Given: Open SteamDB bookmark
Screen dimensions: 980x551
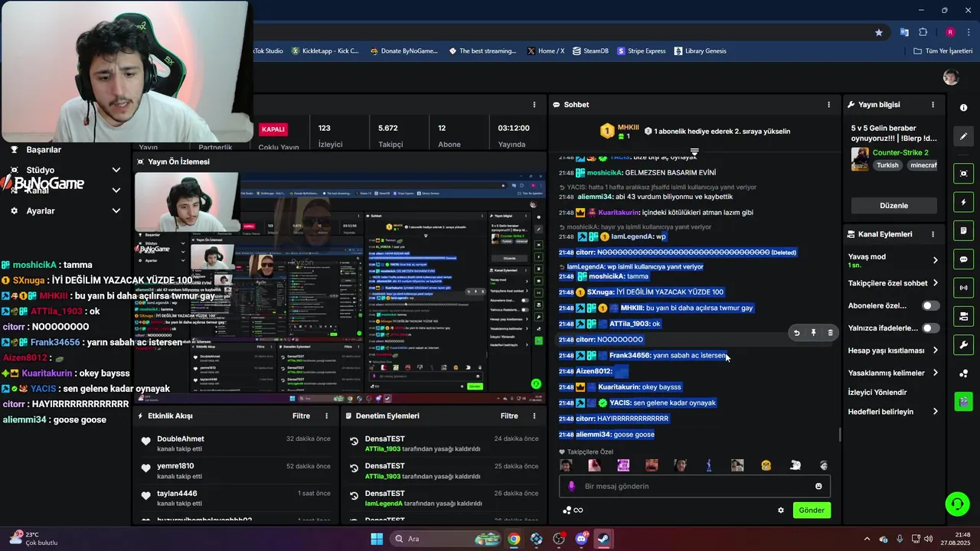Looking at the screenshot, I should coord(590,51).
